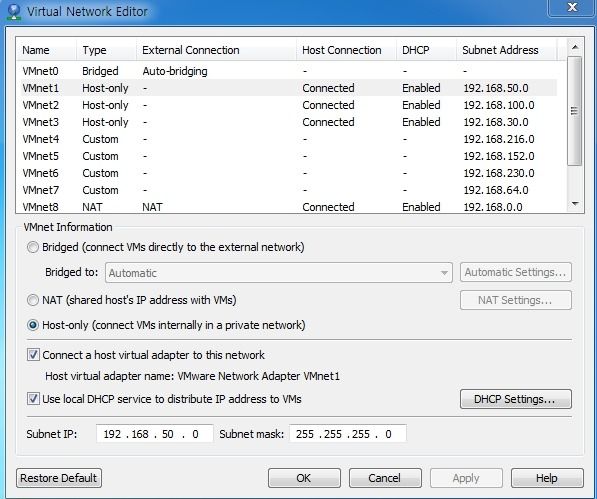Click subnet address 192.168.30.0
597x499 pixels.
tap(496, 122)
